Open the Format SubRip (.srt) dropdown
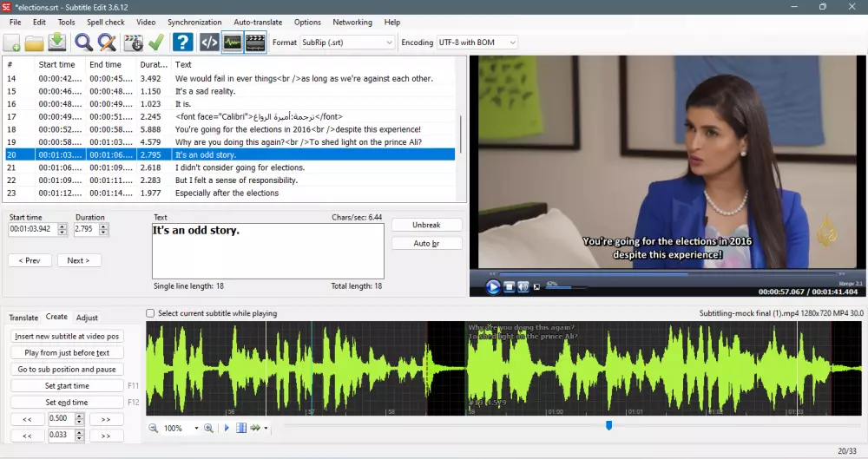868x459 pixels. tap(347, 42)
